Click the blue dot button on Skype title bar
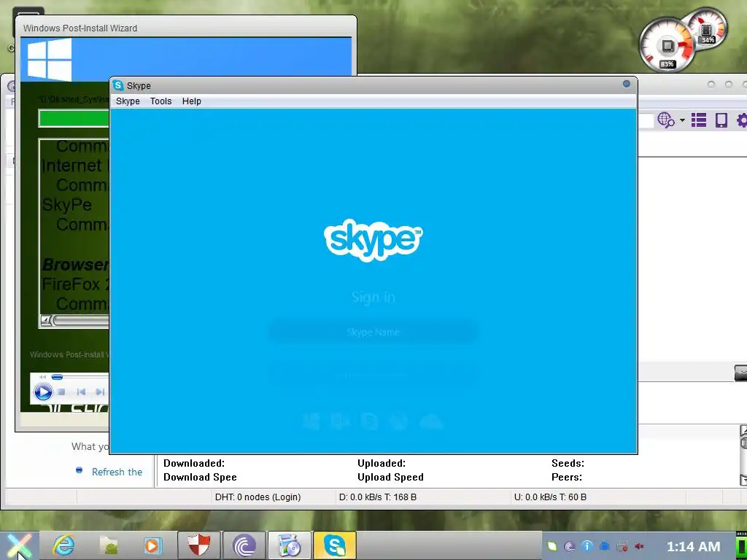Image resolution: width=747 pixels, height=560 pixels. point(627,84)
